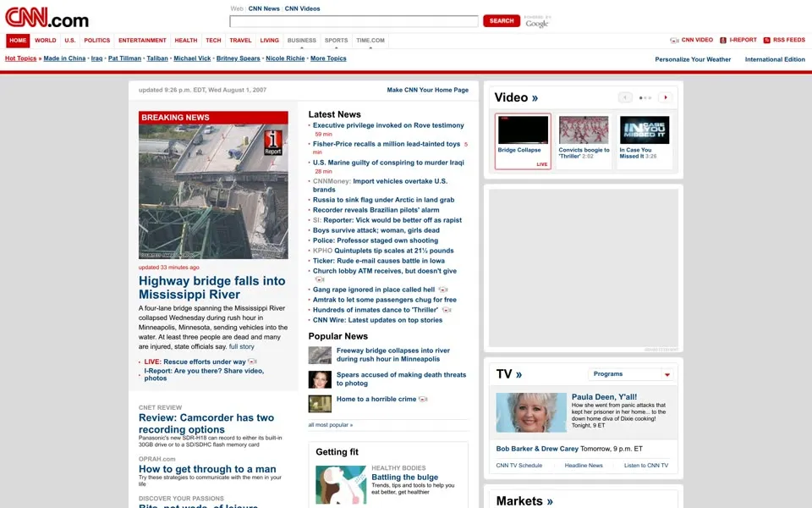
Task: Open the TV section arrows heading
Action: (518, 374)
